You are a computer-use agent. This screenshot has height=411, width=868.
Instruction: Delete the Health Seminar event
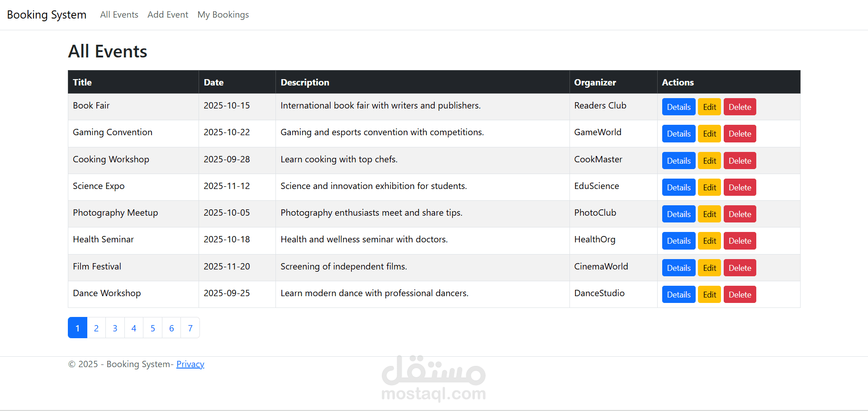point(740,241)
